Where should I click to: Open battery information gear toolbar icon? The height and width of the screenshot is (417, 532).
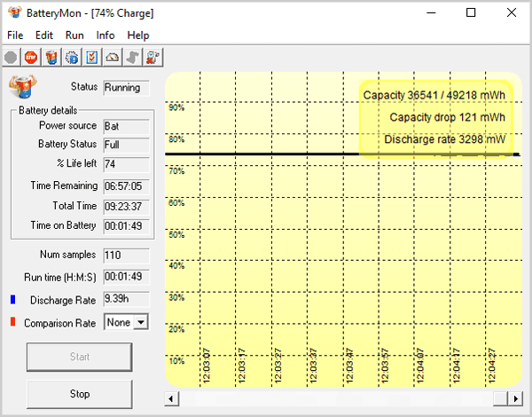[x=72, y=58]
